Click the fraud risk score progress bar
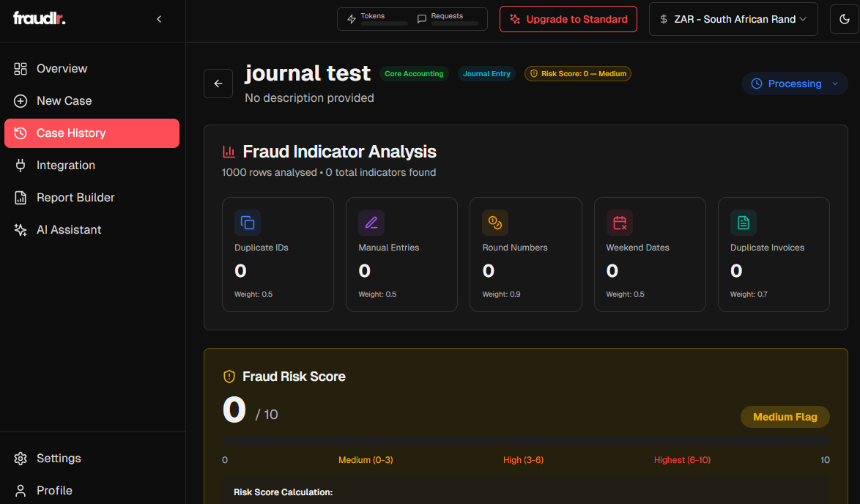Screen dimensions: 860x504 coord(526,442)
